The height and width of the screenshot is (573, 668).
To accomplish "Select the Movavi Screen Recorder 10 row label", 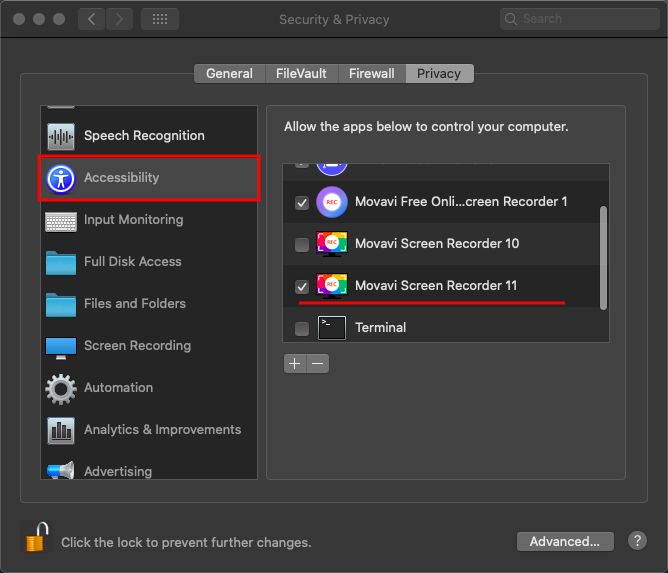I will [x=437, y=244].
